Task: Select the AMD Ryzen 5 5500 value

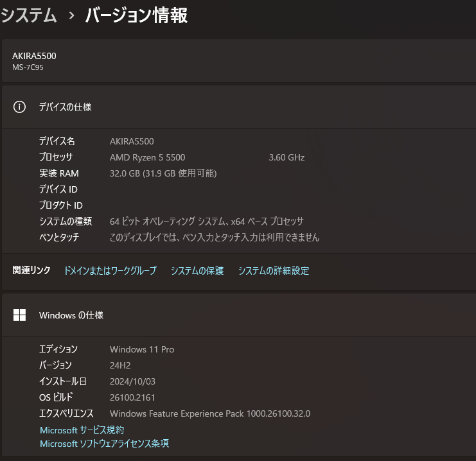Action: [x=148, y=157]
